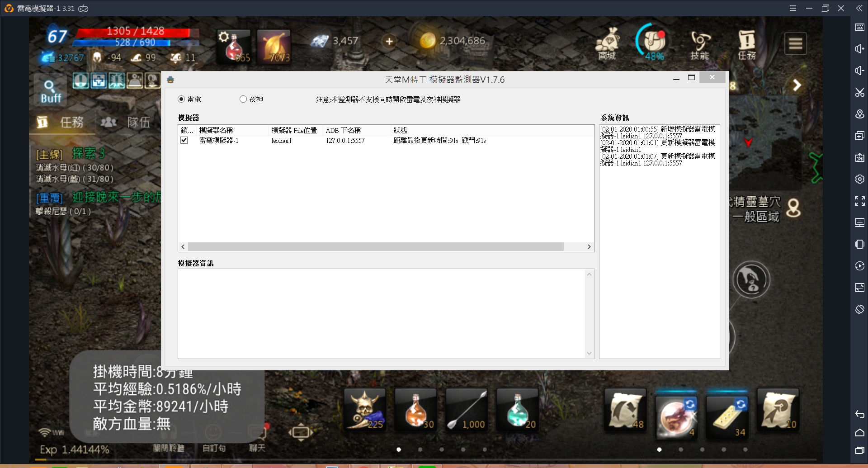Click the Buff magnifier icon
868x468 pixels.
(50, 91)
